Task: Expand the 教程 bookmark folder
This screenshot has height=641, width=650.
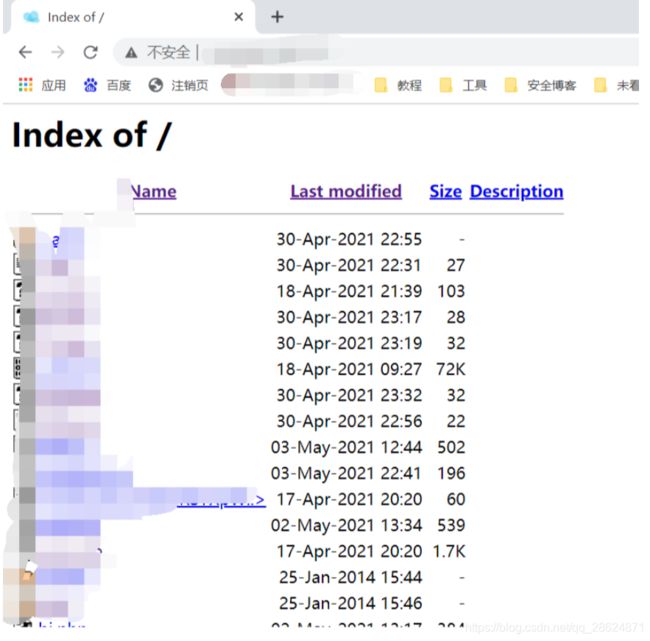Action: coord(398,86)
